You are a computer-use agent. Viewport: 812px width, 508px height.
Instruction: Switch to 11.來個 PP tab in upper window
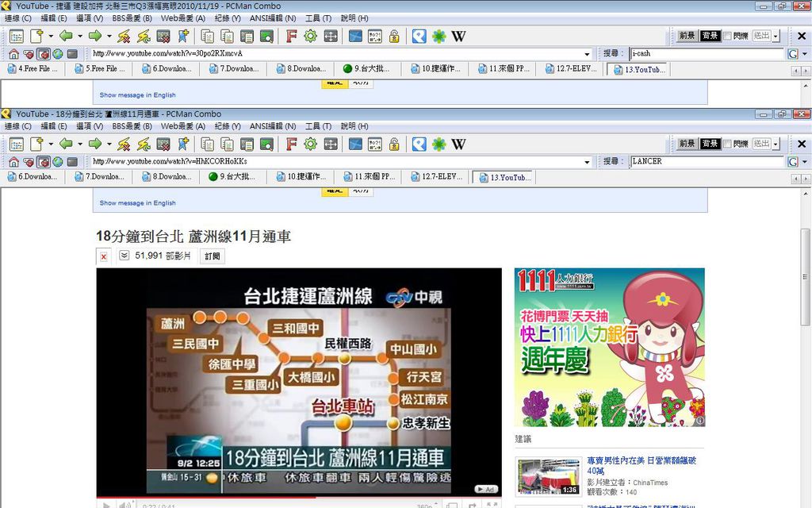coord(503,69)
